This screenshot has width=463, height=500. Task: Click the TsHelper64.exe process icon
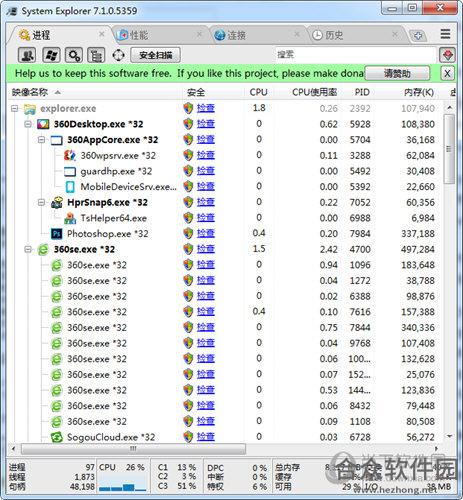(x=70, y=218)
